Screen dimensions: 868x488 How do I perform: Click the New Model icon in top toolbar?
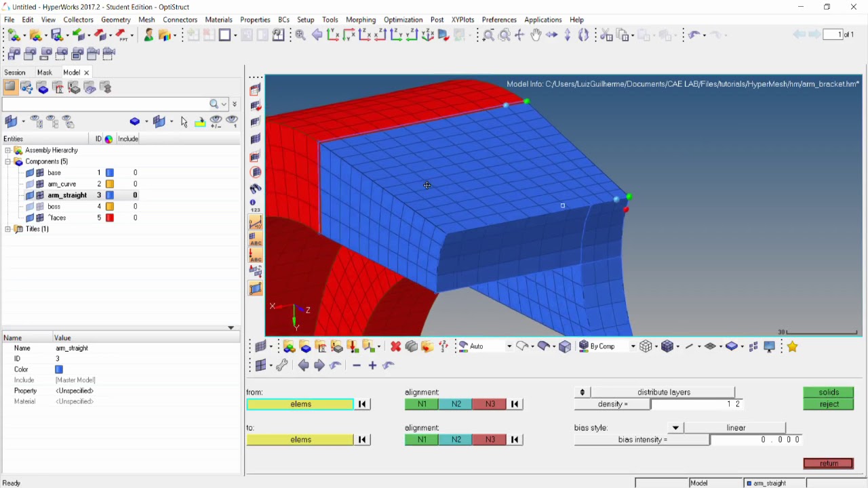(x=14, y=35)
